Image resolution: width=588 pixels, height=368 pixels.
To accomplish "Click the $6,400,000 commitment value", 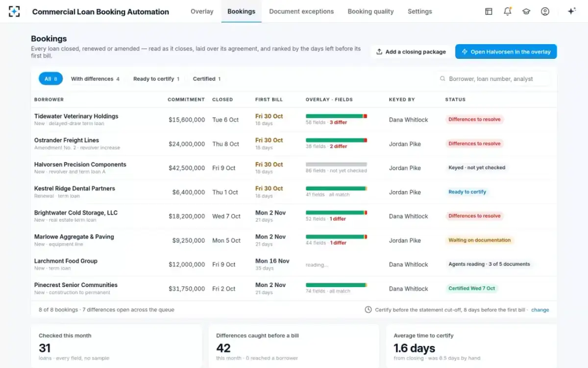I will coord(189,192).
